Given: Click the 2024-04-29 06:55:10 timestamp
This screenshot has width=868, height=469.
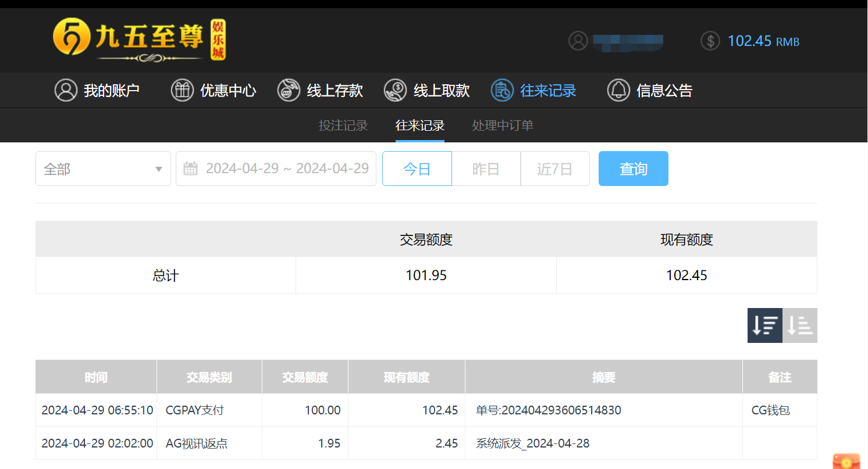Looking at the screenshot, I should (97, 410).
